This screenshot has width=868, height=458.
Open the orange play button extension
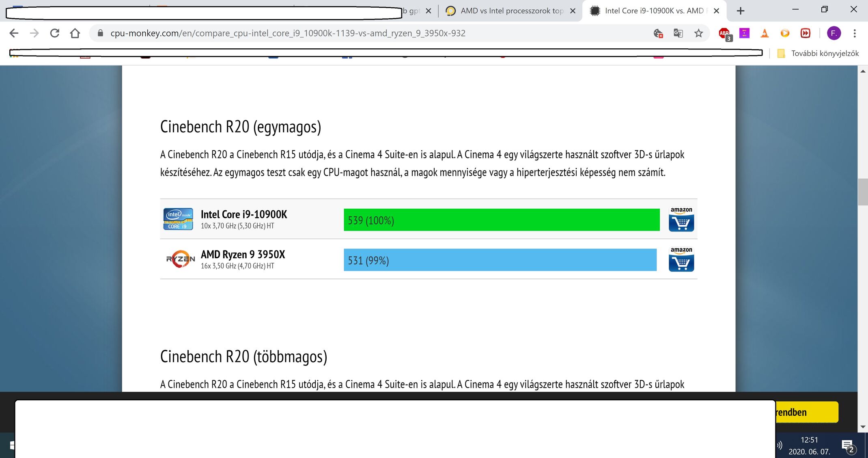click(x=785, y=33)
